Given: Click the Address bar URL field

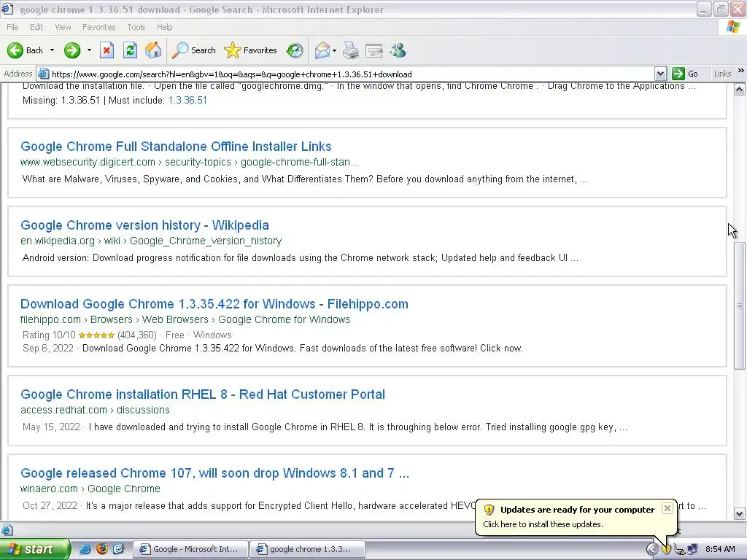Looking at the screenshot, I should [352, 74].
